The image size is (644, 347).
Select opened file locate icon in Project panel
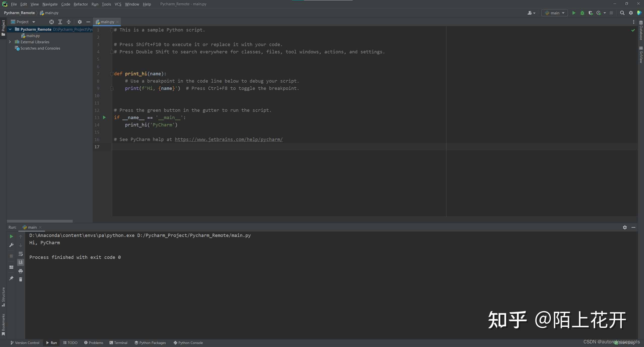[51, 22]
